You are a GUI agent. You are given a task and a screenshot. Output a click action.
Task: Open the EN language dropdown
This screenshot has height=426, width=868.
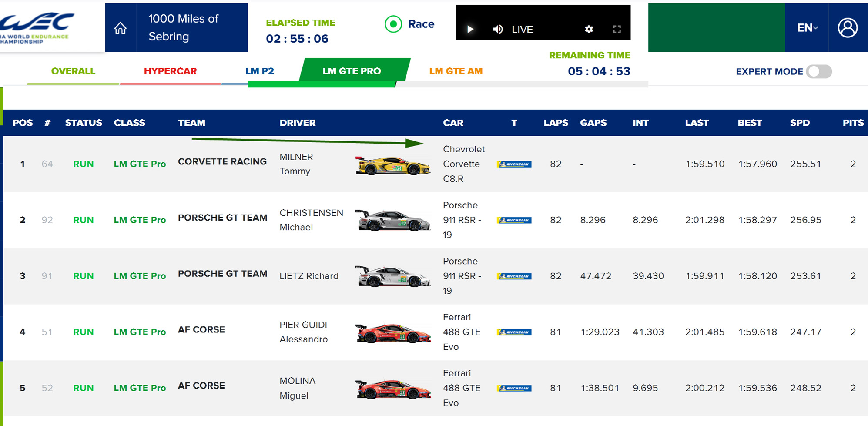pos(808,28)
